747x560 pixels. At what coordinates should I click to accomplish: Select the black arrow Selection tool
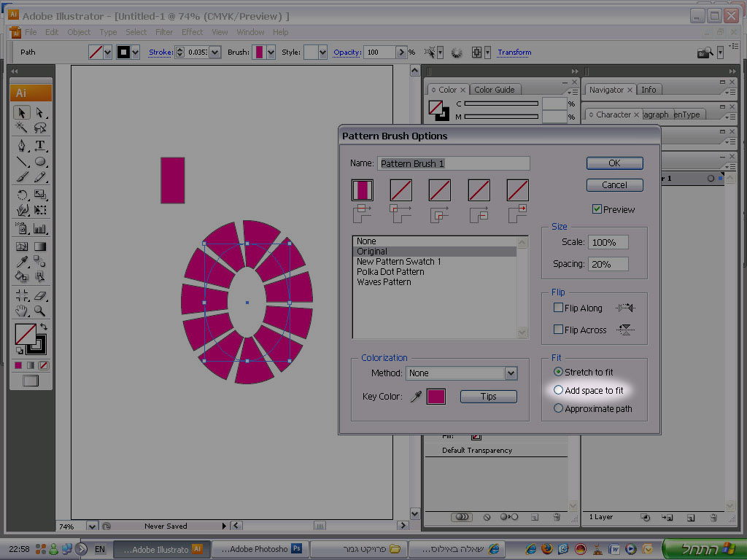pyautogui.click(x=21, y=112)
